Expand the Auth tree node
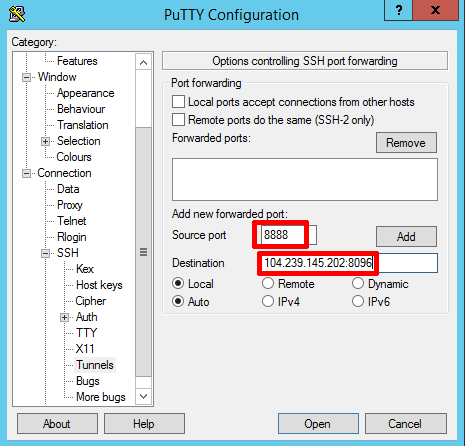Viewport: 465px width, 446px height. point(64,318)
